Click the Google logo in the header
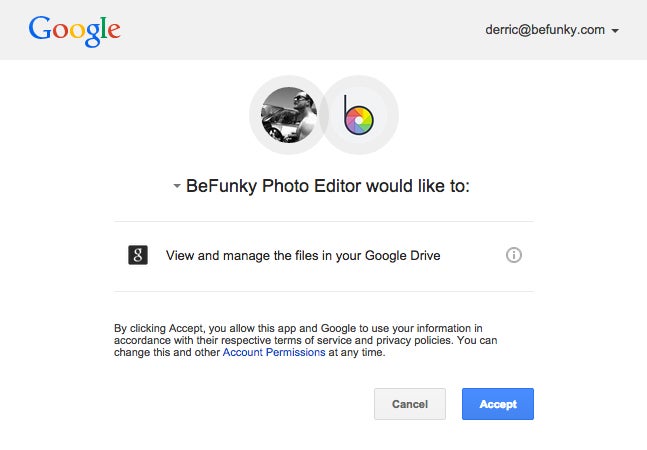 click(x=75, y=30)
